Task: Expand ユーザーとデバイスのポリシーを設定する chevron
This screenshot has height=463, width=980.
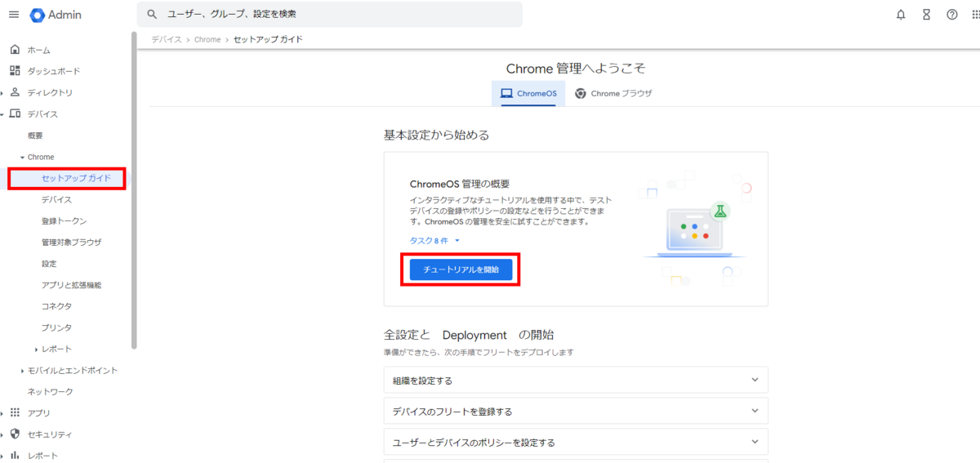Action: pyautogui.click(x=755, y=442)
